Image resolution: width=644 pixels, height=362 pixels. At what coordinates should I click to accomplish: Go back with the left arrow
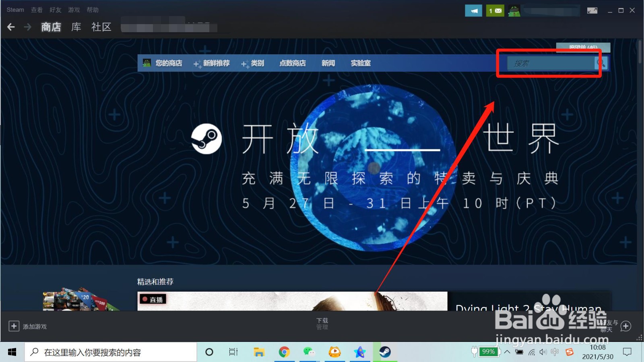point(11,27)
